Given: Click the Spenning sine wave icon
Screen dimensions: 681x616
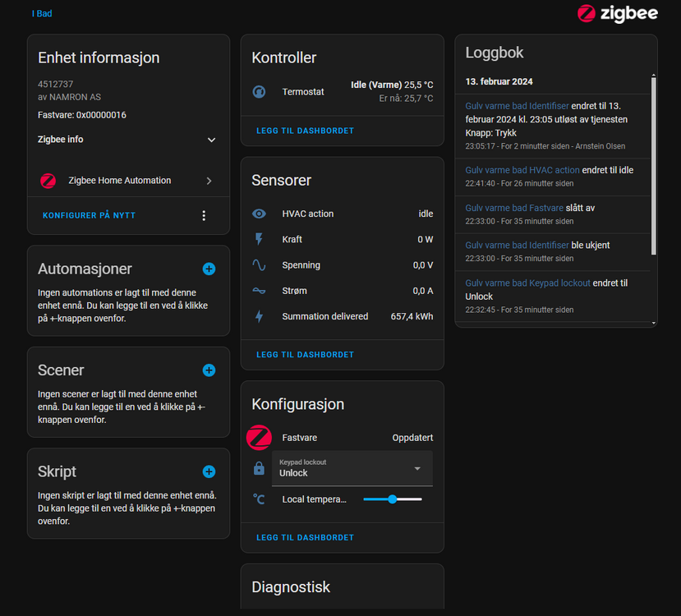Looking at the screenshot, I should click(x=259, y=265).
